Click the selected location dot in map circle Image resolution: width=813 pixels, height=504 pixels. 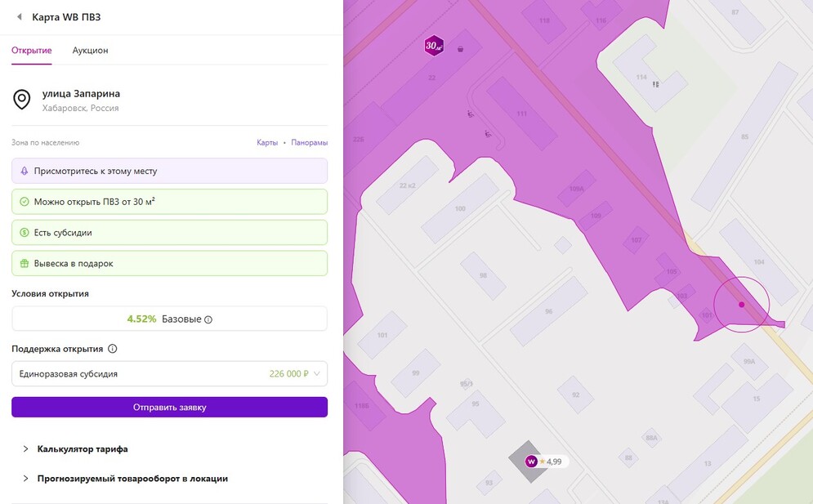[742, 305]
